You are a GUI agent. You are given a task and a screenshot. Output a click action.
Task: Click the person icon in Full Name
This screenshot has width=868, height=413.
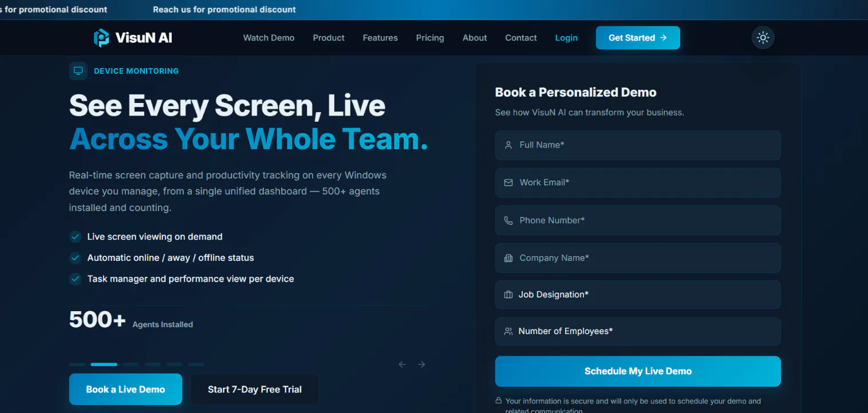point(508,145)
